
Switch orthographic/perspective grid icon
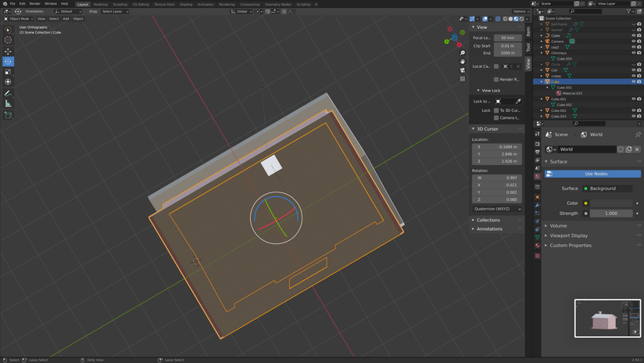pyautogui.click(x=463, y=79)
